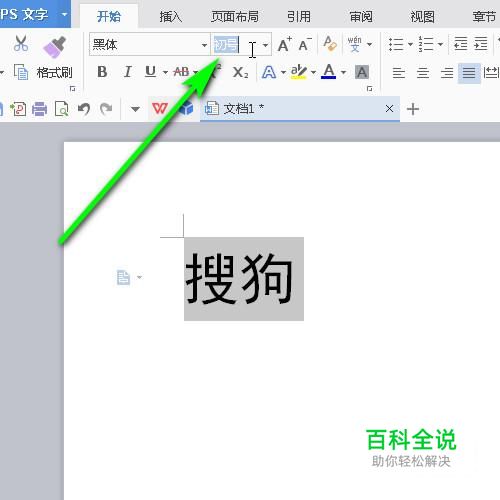Click the Print icon
500x500 pixels.
(x=39, y=109)
